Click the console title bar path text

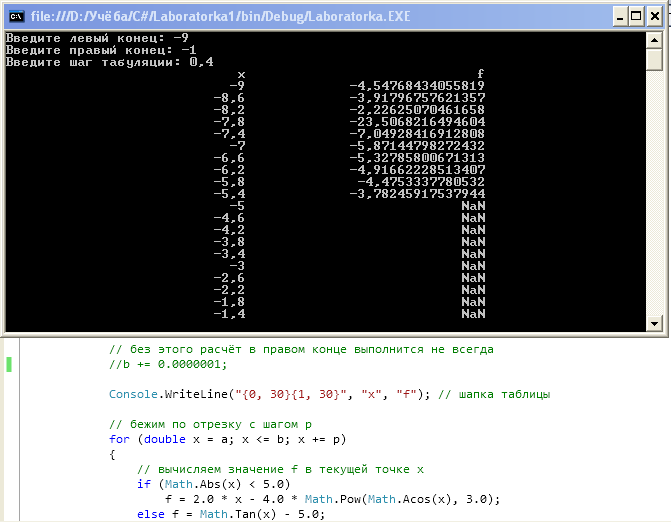coord(220,17)
